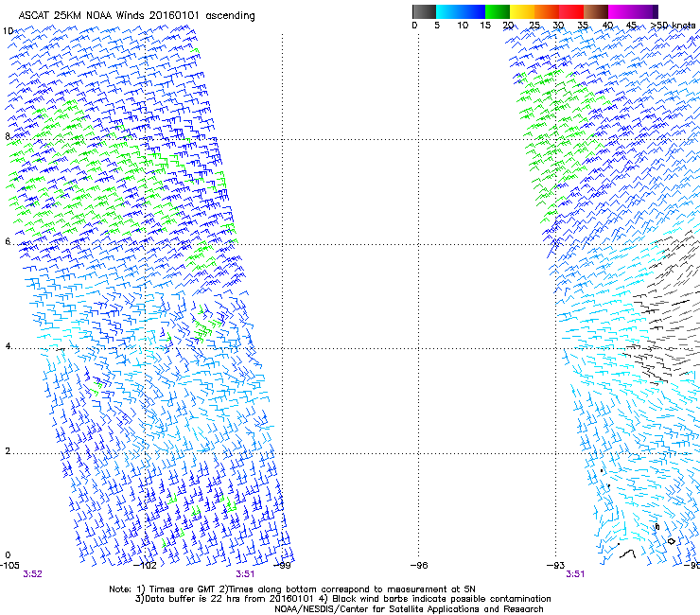Click the ">50 knots" color scale label

coord(674,26)
